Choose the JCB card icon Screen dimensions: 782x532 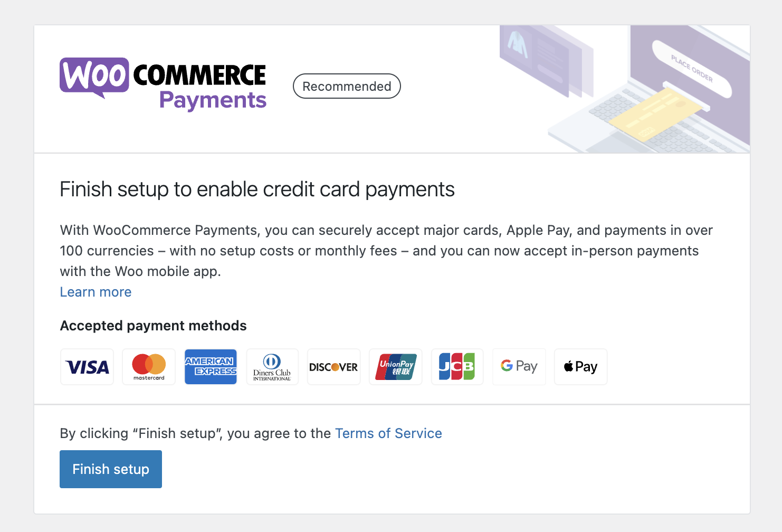[x=457, y=367]
